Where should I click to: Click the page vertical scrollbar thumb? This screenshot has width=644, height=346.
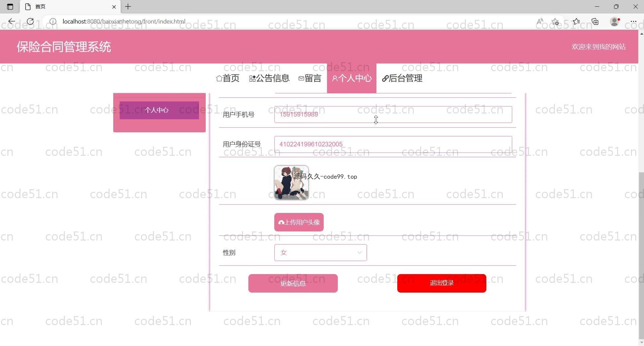click(x=641, y=255)
